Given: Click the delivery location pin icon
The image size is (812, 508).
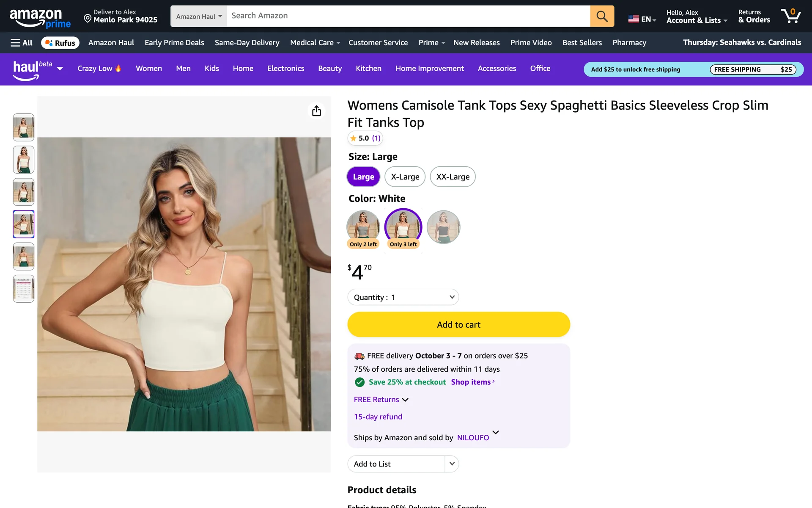Looking at the screenshot, I should click(x=88, y=18).
